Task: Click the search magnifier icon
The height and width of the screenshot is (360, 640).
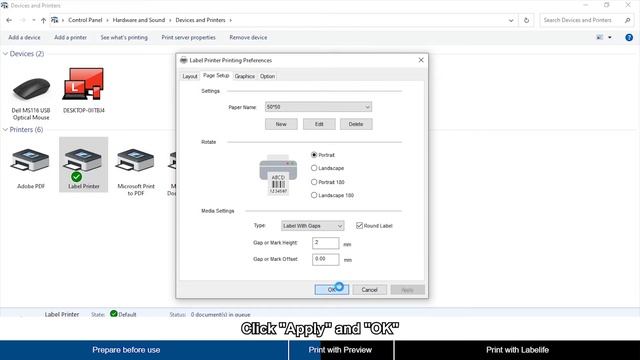Action: pos(627,20)
